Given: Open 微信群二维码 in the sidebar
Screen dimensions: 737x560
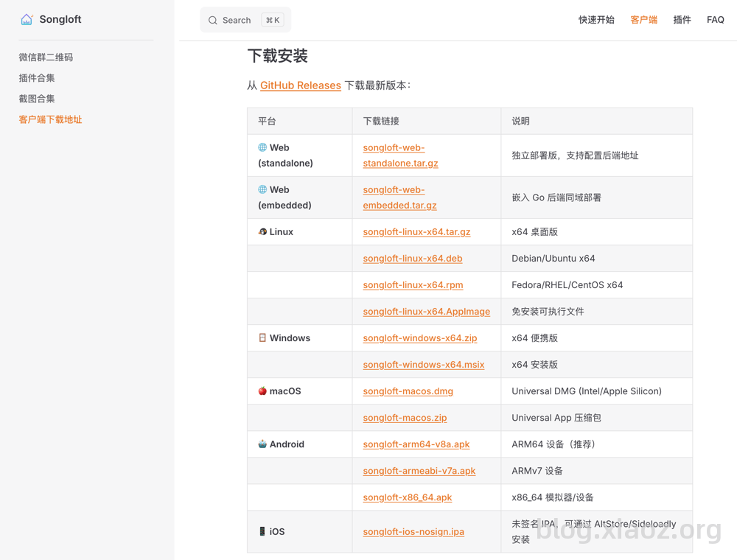Looking at the screenshot, I should point(46,57).
